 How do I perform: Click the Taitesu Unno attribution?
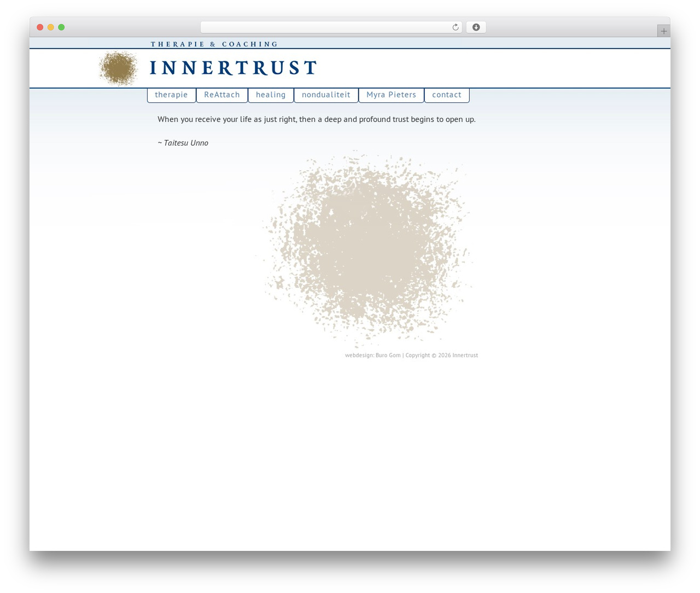click(183, 143)
